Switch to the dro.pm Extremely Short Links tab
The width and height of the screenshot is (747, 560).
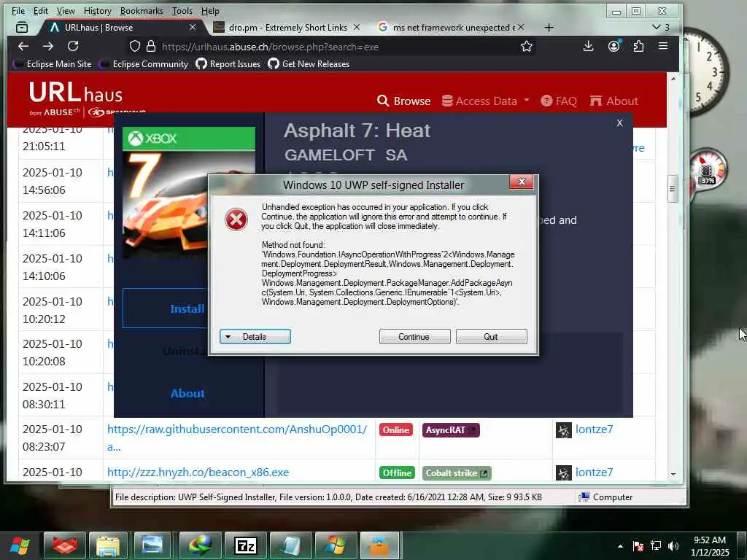click(x=287, y=28)
